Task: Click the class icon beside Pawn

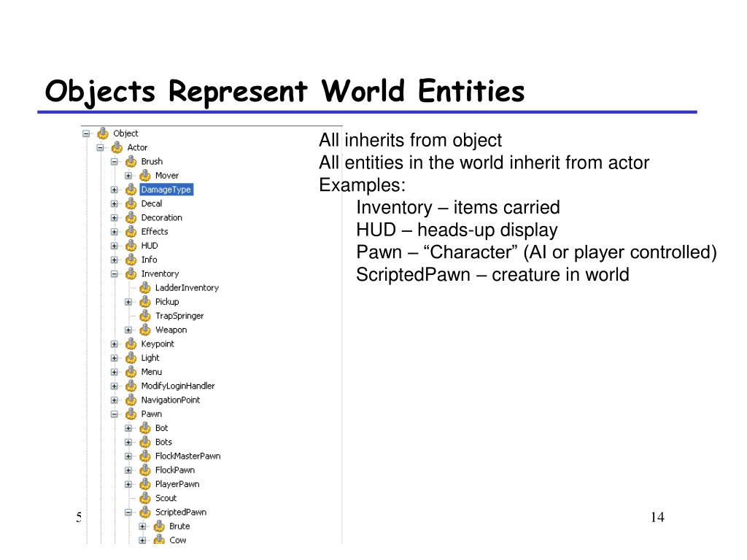Action: [x=131, y=414]
